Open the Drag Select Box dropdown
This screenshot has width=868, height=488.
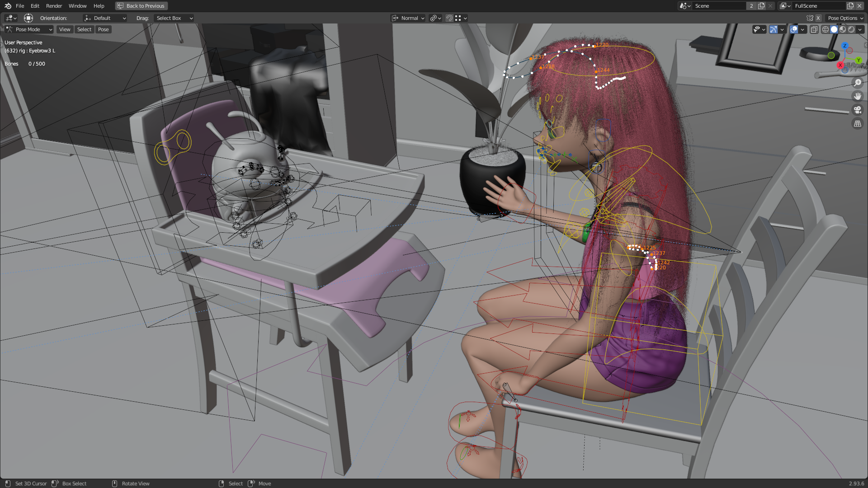(x=175, y=18)
